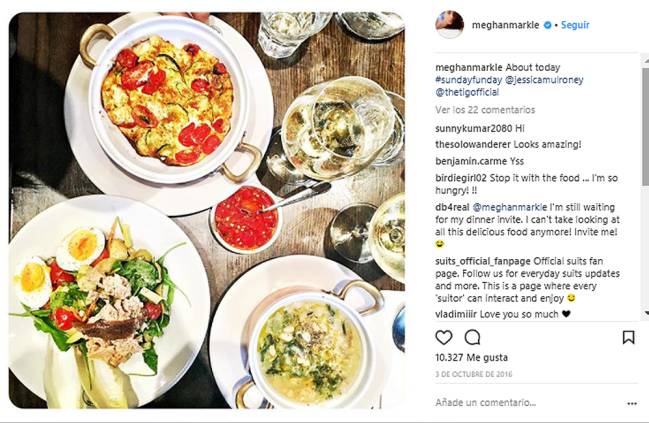Click the blue verified badge
Image resolution: width=649 pixels, height=423 pixels.
[547, 25]
